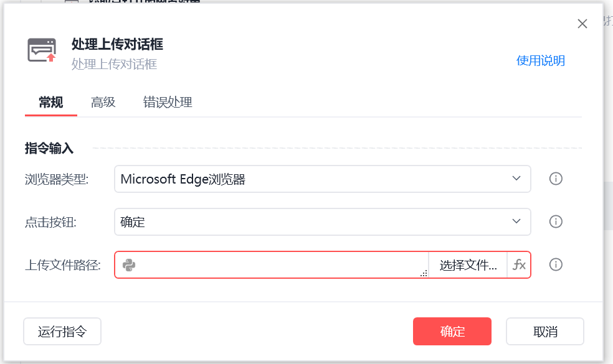
Task: Open the 使用说明 help link
Action: 540,60
